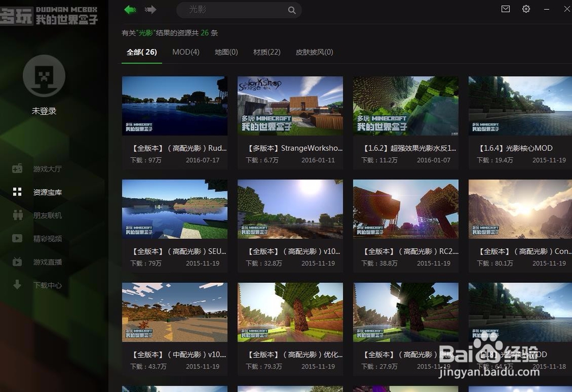572x392 pixels.
Task: Click the date 2016-07-17
Action: [x=202, y=160]
